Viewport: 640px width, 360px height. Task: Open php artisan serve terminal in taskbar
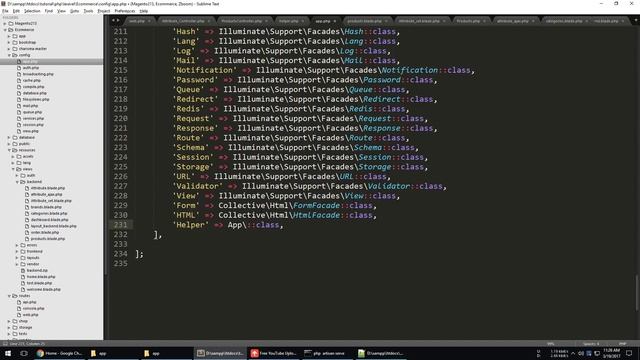pyautogui.click(x=328, y=353)
